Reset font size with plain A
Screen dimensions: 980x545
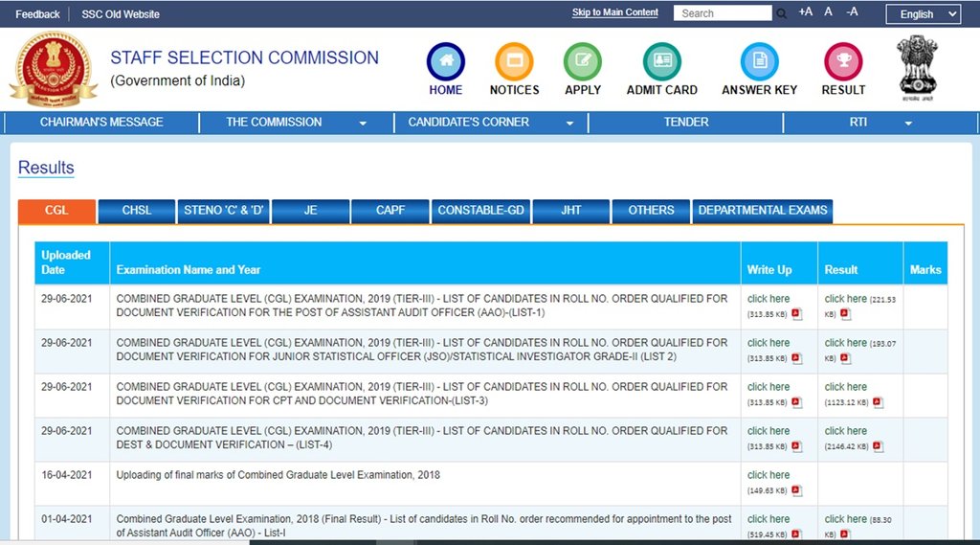828,11
